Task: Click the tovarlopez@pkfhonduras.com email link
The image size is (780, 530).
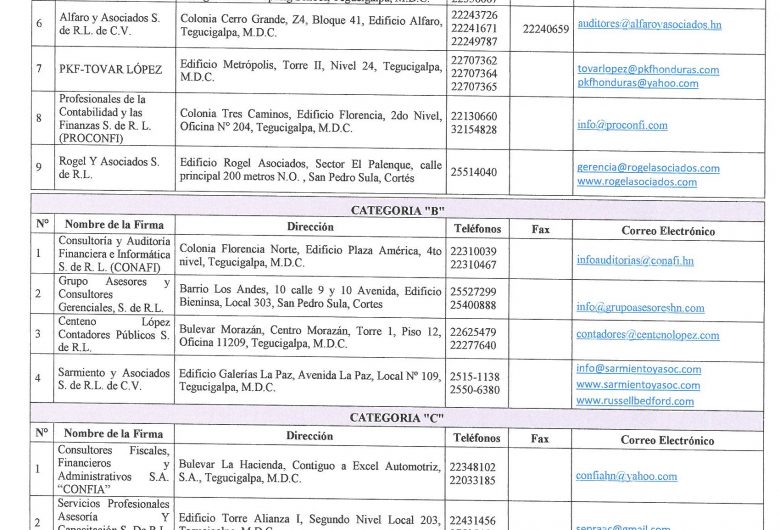Action: [x=648, y=70]
